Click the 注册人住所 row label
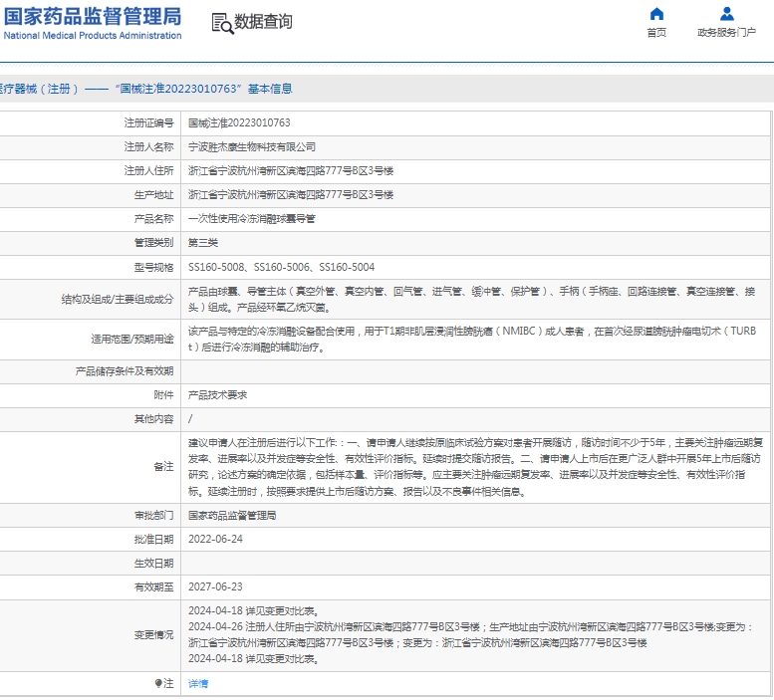This screenshot has width=774, height=700. click(x=148, y=171)
